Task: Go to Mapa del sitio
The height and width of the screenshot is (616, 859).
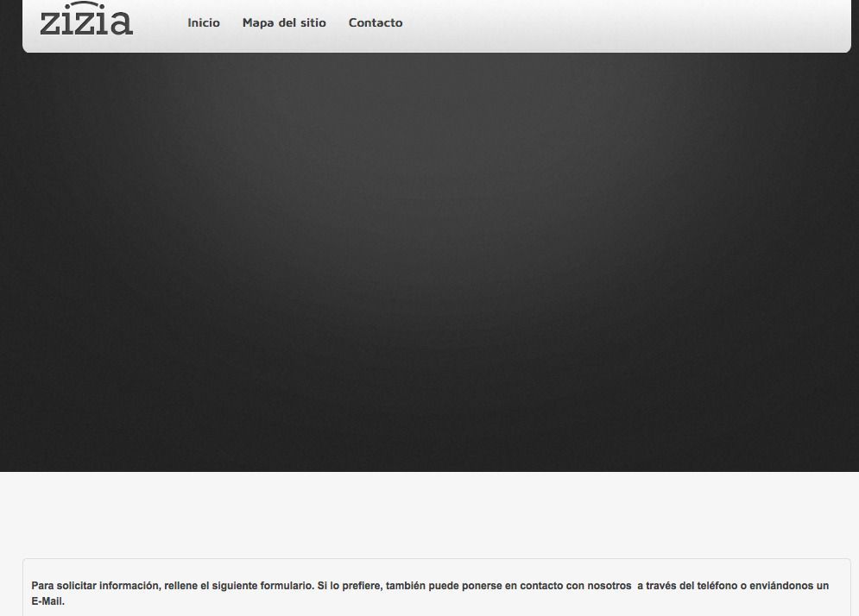Action: coord(284,23)
